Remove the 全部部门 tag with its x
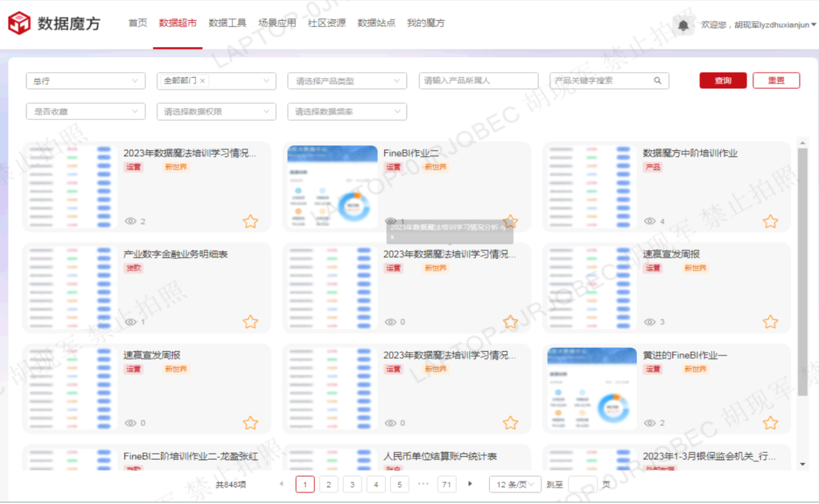 pos(202,81)
